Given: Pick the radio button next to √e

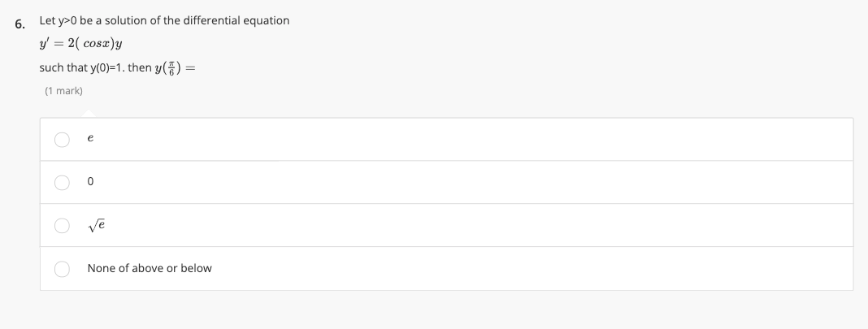Looking at the screenshot, I should 62,225.
